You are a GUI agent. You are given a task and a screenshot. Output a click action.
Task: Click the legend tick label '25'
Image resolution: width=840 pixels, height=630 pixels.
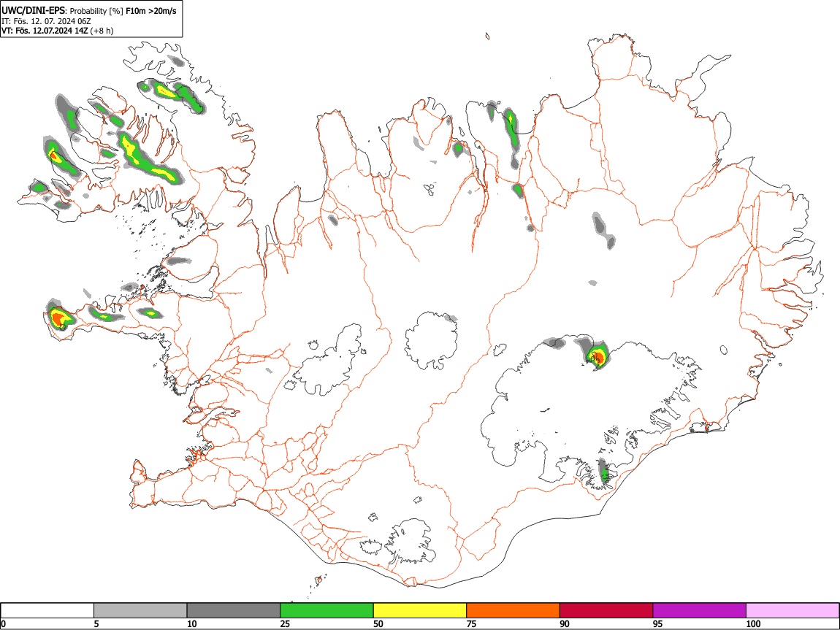coord(285,624)
